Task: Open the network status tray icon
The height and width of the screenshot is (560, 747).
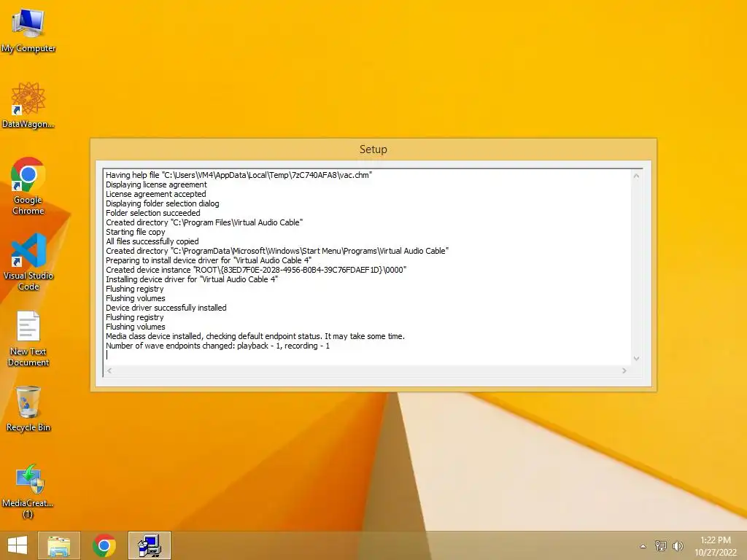Action: pos(661,546)
